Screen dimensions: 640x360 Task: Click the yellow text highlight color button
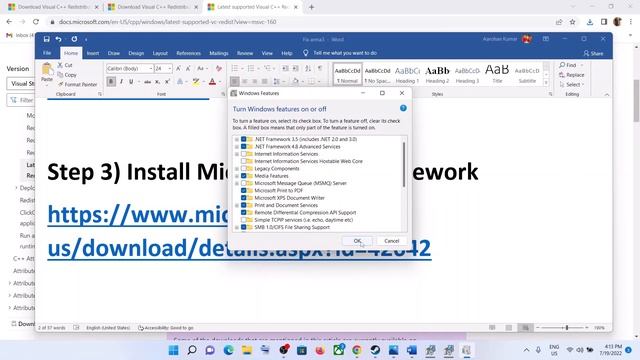coord(196,82)
